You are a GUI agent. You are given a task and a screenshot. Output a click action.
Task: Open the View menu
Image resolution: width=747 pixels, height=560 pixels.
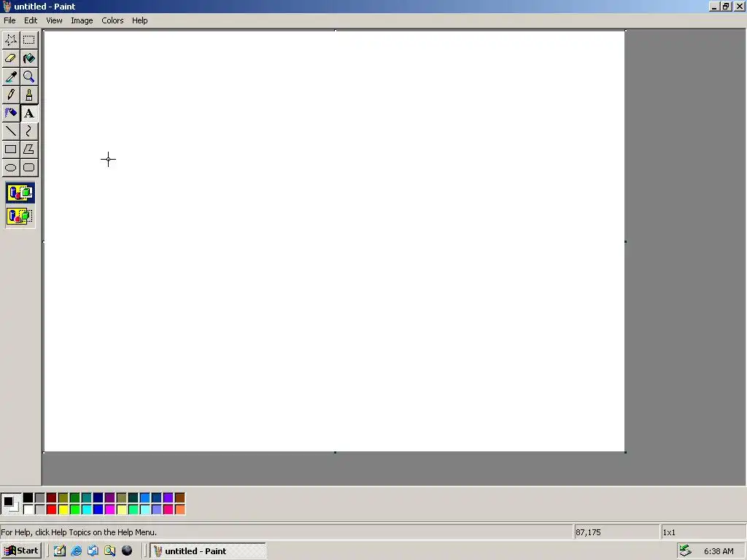click(x=54, y=20)
